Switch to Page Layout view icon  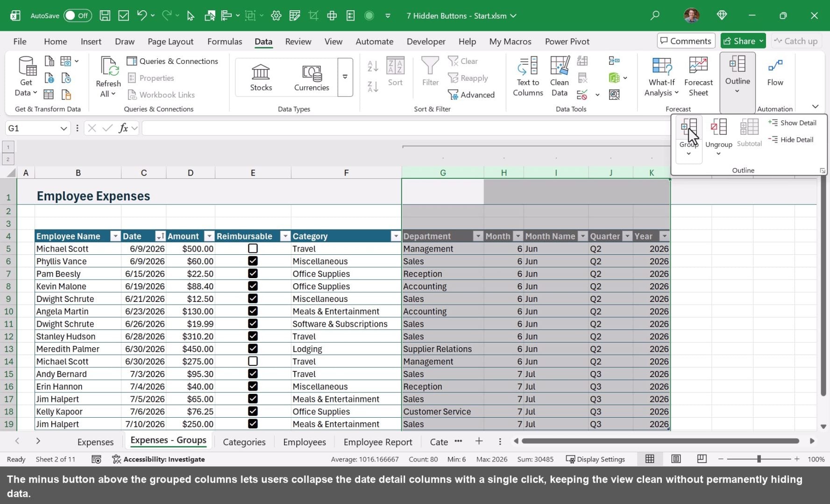(x=675, y=459)
